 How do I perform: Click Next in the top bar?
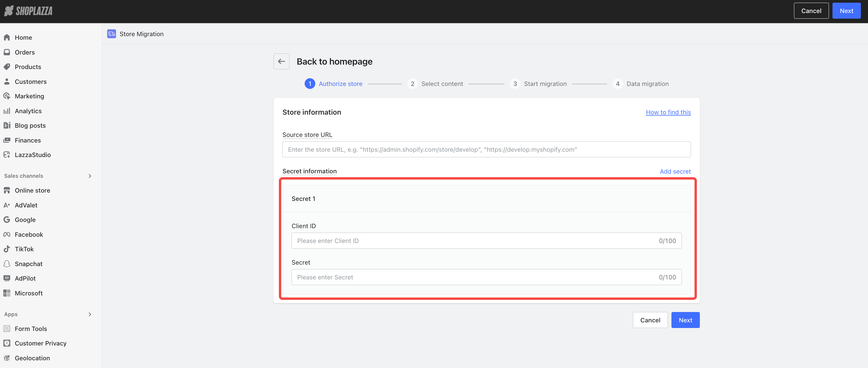click(x=846, y=11)
